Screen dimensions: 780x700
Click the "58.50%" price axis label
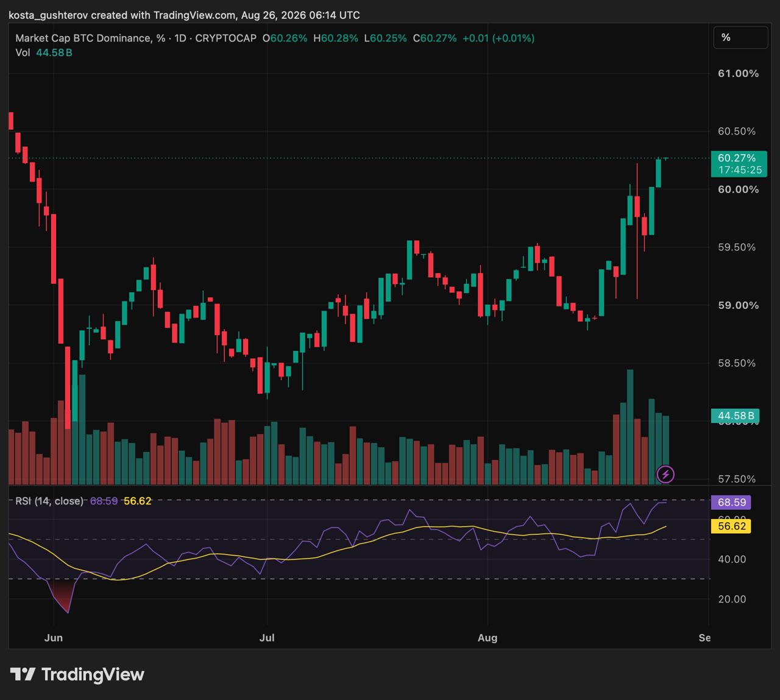(x=737, y=362)
